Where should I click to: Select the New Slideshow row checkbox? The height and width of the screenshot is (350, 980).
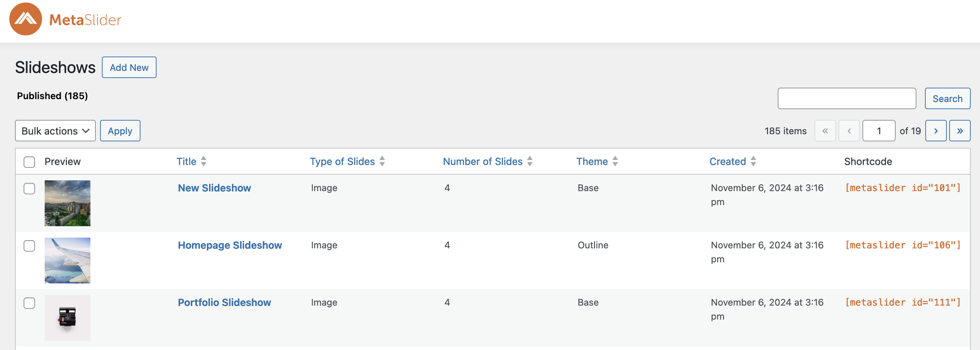(x=29, y=189)
